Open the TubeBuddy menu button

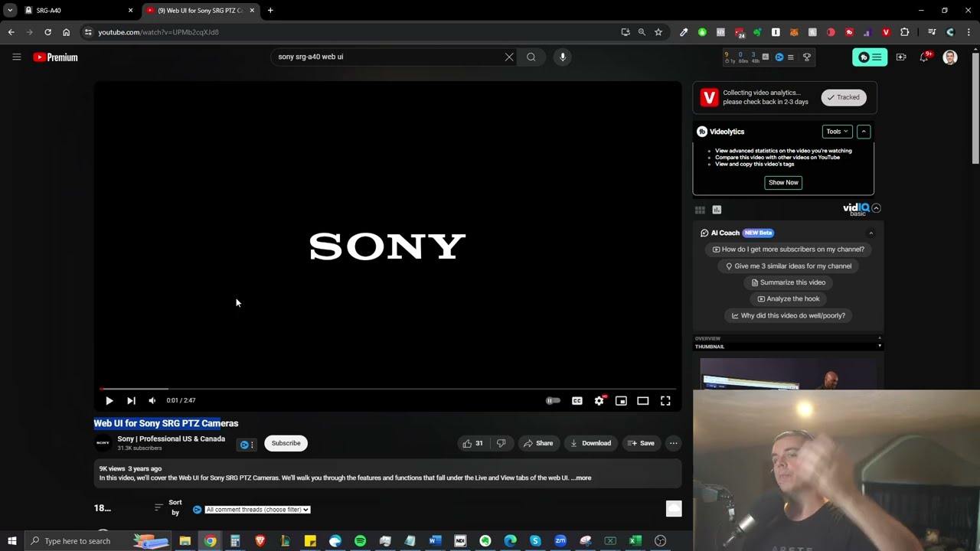tap(870, 57)
